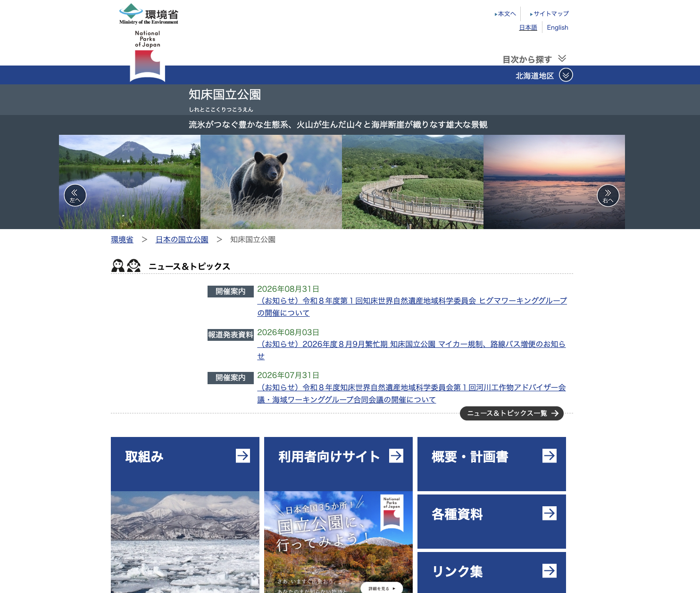Open the 利用者向けサイト tile heading
700x593 pixels.
point(329,457)
